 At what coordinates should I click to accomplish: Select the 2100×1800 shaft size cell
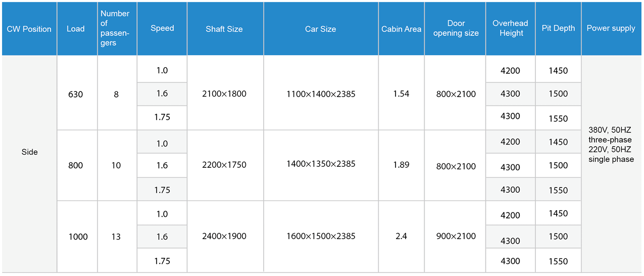coord(224,94)
